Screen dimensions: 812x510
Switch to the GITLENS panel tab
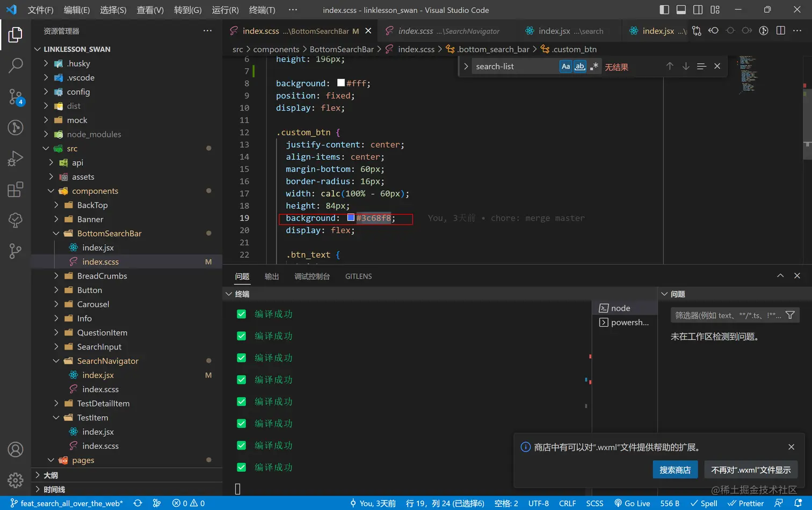coord(358,276)
